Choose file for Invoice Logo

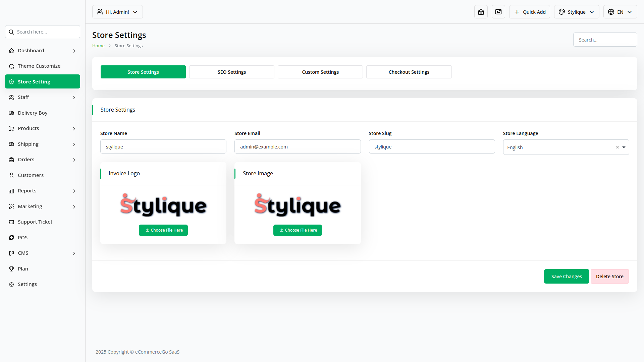click(x=163, y=230)
